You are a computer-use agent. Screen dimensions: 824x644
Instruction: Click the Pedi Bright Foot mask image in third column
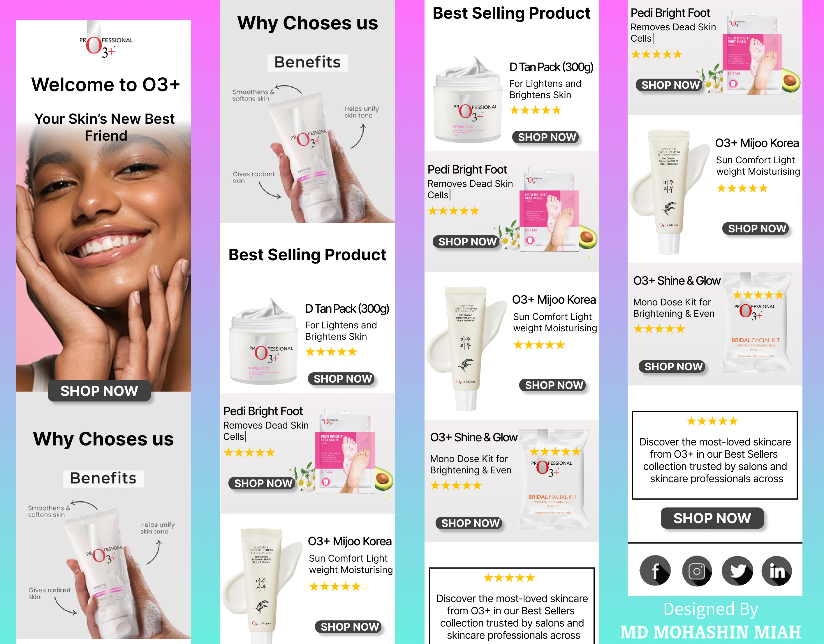(x=550, y=211)
